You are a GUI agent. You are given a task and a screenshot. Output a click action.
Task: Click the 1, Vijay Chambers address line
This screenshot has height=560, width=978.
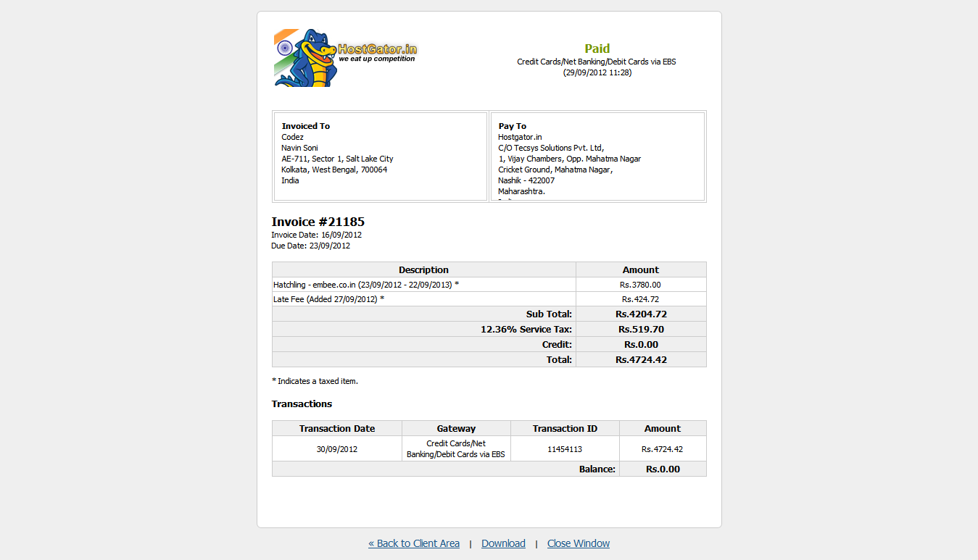click(570, 159)
